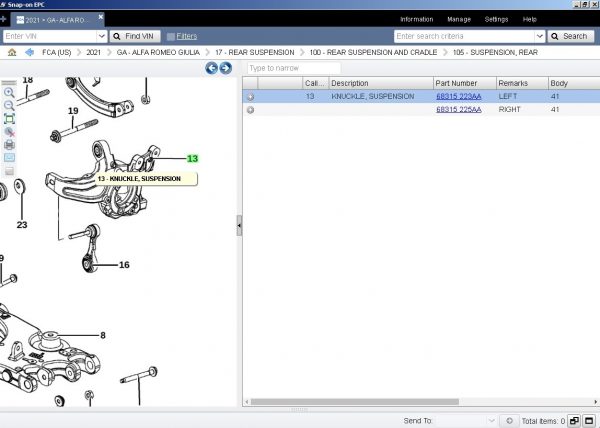Click the gray bottom icon in the diagram toolbar
The height and width of the screenshot is (428, 600).
click(x=9, y=171)
